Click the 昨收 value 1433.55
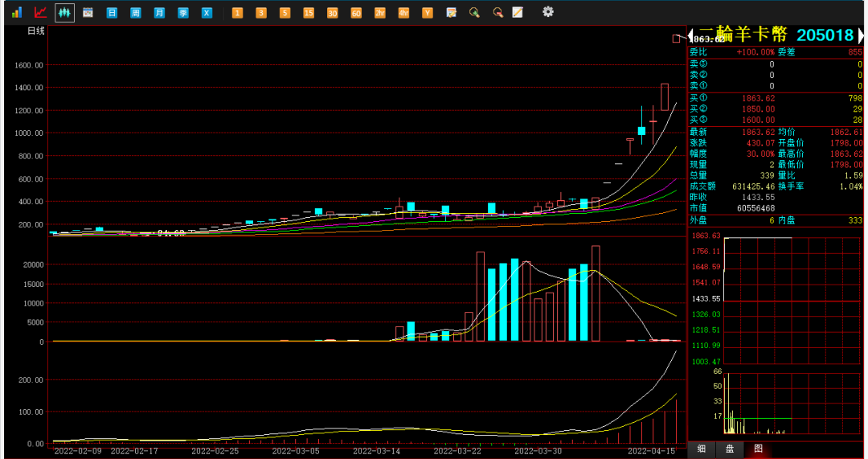 tap(759, 197)
